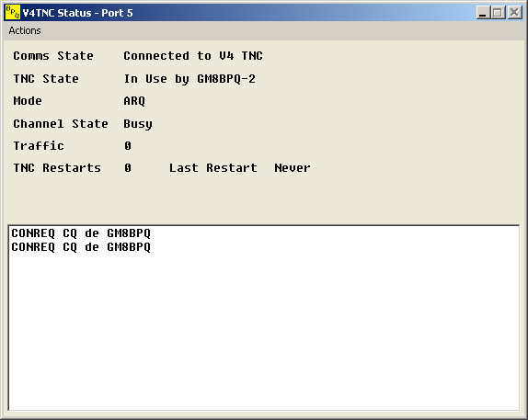
Task: Click the BPQ application icon in title bar
Action: pos(13,13)
